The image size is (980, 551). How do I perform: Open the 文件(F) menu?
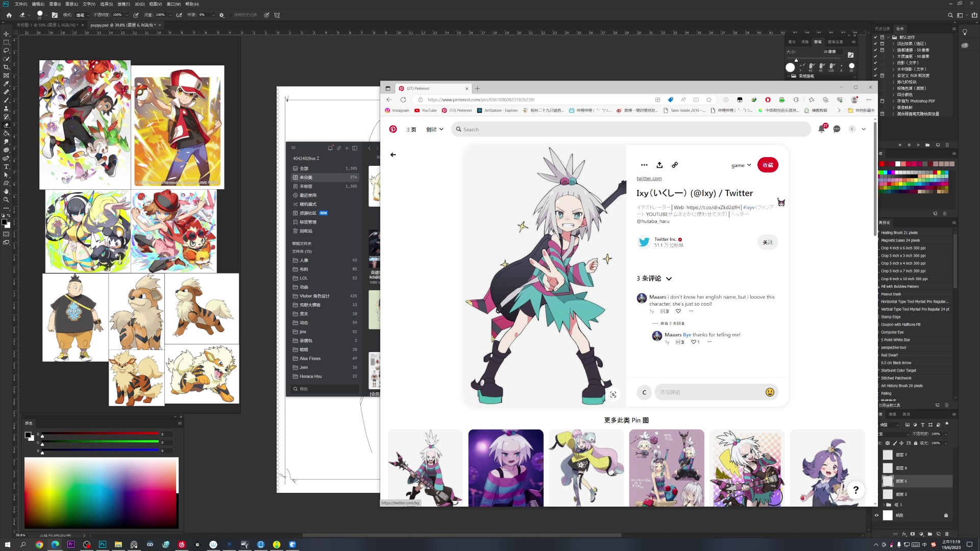(21, 4)
